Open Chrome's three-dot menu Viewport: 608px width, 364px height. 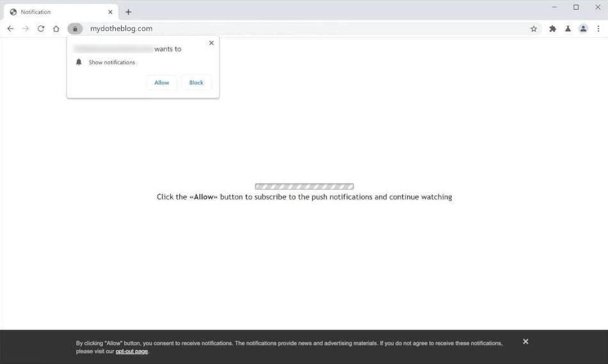pos(598,29)
